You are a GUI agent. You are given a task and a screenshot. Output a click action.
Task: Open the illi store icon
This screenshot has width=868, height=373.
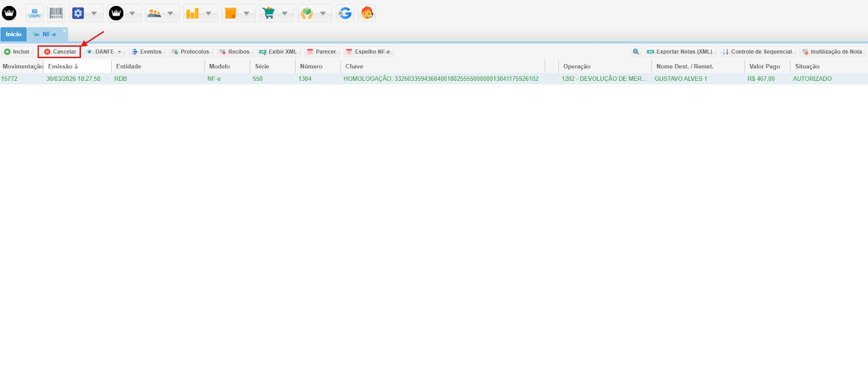tap(34, 13)
